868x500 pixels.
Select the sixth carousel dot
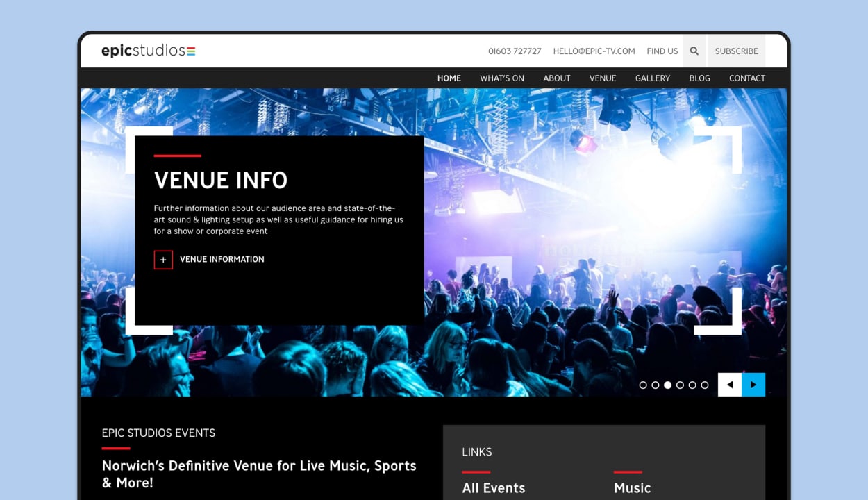coord(705,385)
